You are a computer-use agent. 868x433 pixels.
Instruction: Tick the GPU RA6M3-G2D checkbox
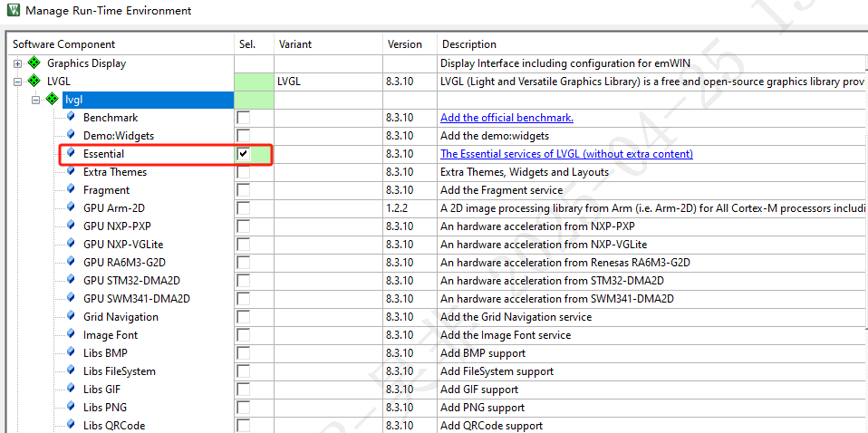[x=243, y=263]
